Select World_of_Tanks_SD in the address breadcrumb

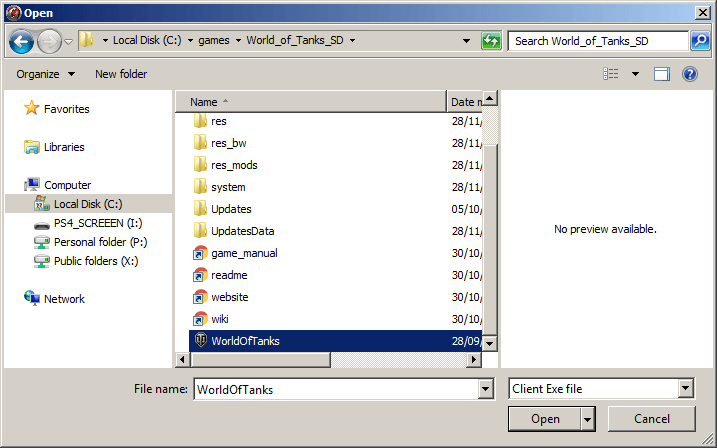(x=295, y=40)
